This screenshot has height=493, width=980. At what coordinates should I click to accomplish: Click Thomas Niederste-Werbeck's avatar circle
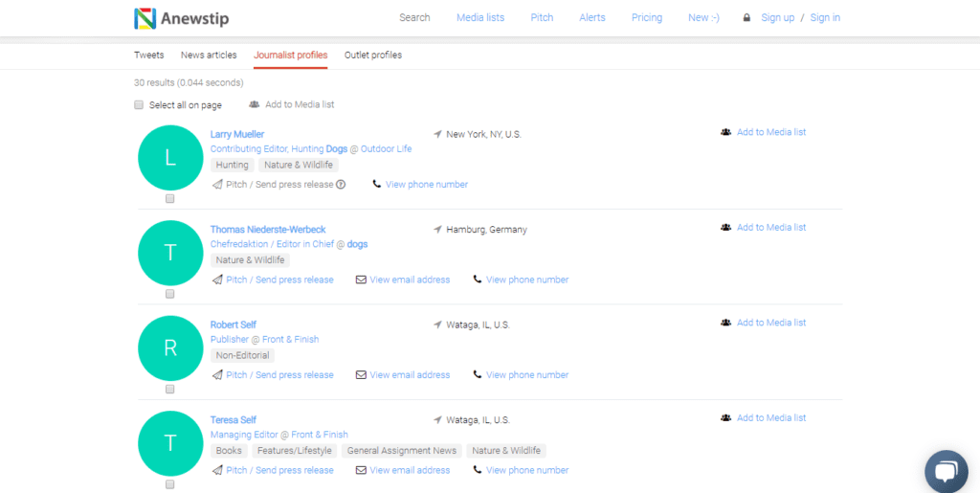[x=170, y=253]
